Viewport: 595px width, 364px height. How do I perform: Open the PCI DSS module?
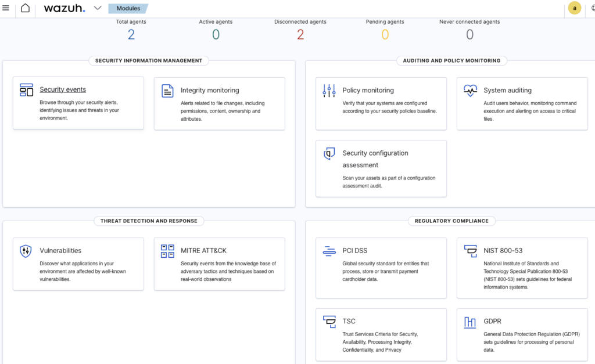(355, 251)
